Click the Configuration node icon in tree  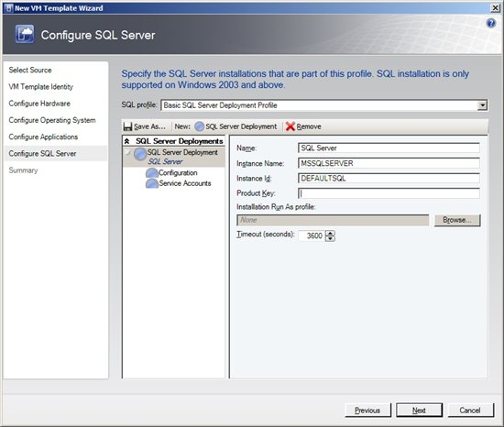[152, 173]
